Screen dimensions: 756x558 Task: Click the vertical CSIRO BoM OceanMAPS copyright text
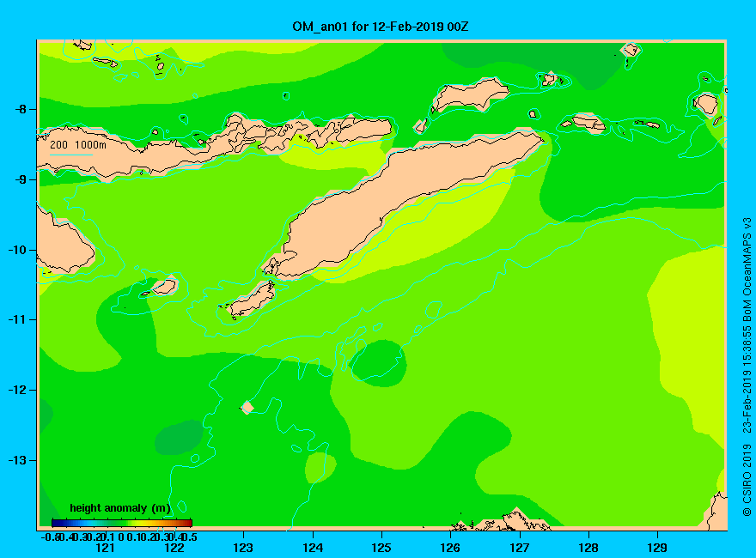pos(747,367)
